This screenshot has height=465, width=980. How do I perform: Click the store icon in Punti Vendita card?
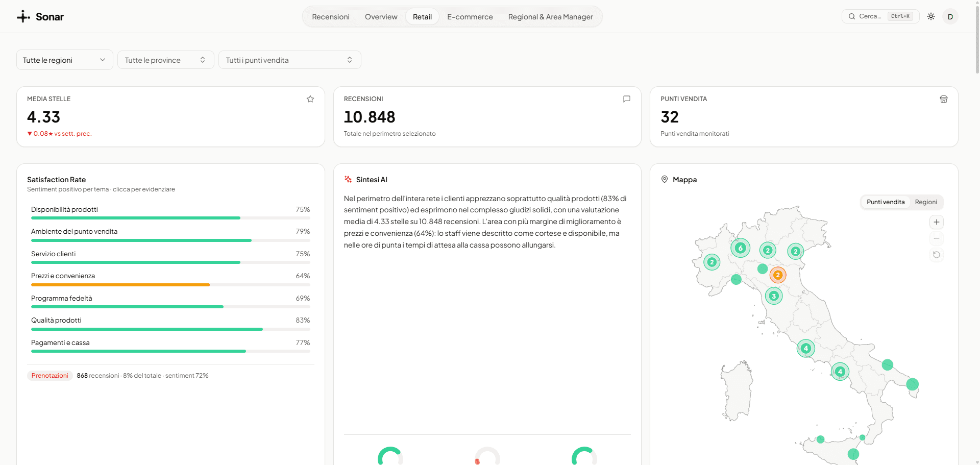(x=944, y=99)
